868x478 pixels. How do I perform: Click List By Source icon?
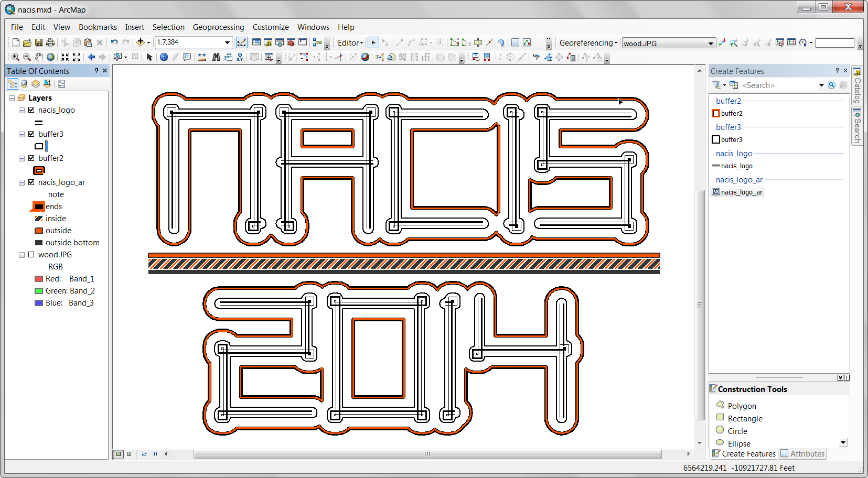(x=24, y=83)
